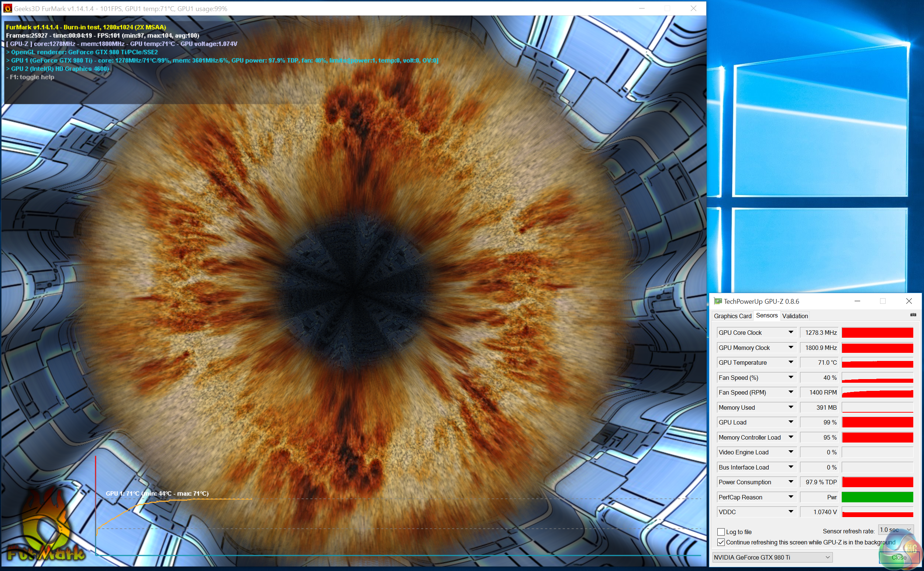The width and height of the screenshot is (924, 571).
Task: Open the NVIDIA GeForce GTX 980 Ti selector
Action: (772, 557)
